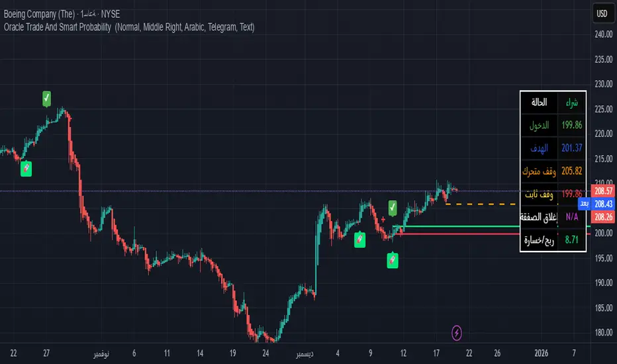Click the إغلاق الصفقة label
Screen dimensions: 617x364
click(x=539, y=217)
